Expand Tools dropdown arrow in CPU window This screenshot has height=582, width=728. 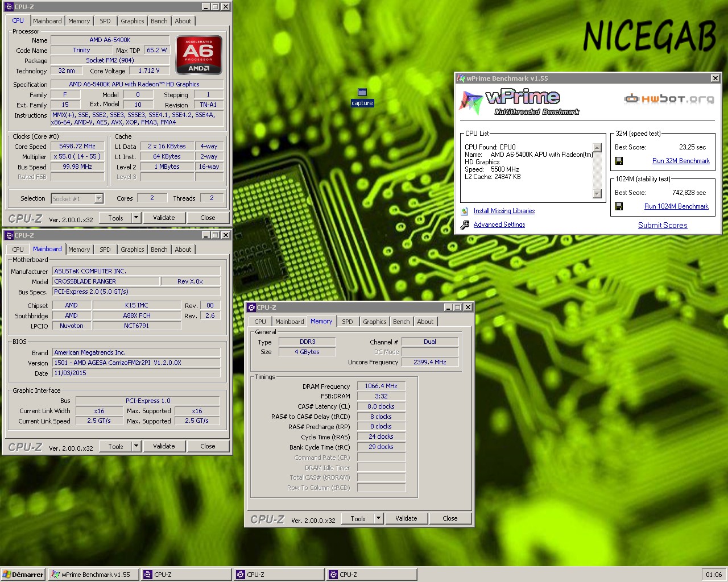tap(136, 218)
